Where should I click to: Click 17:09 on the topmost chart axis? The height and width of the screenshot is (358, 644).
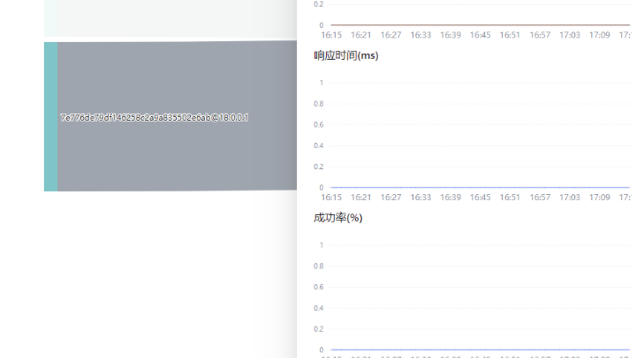(x=599, y=35)
